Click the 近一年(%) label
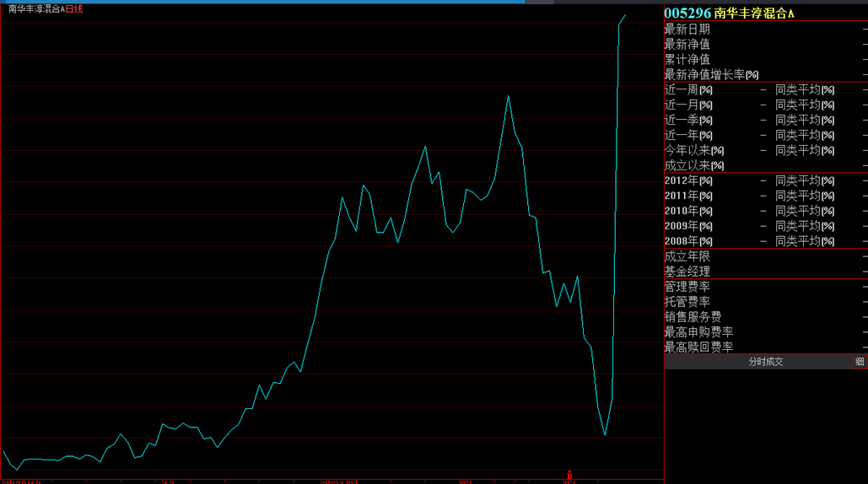 click(688, 136)
